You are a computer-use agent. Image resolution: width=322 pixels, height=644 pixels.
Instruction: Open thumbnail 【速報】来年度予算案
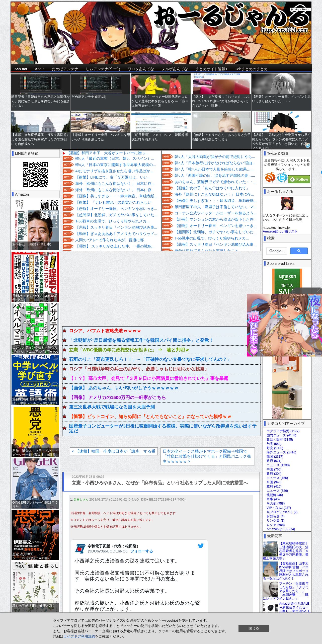41,130
